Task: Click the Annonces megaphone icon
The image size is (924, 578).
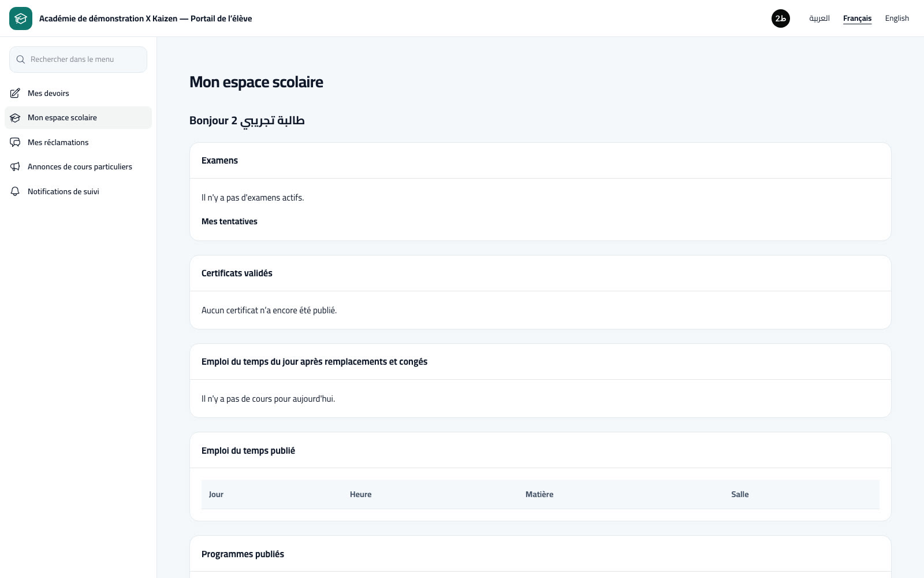Action: (15, 167)
